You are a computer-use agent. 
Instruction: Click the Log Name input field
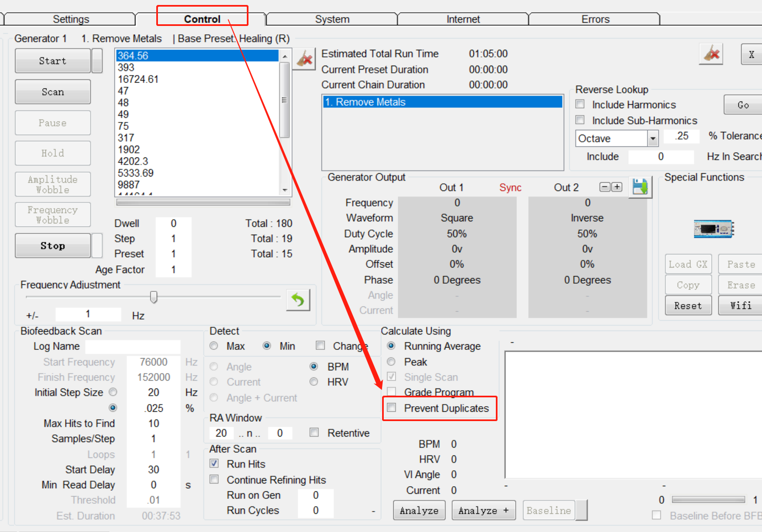coord(133,347)
